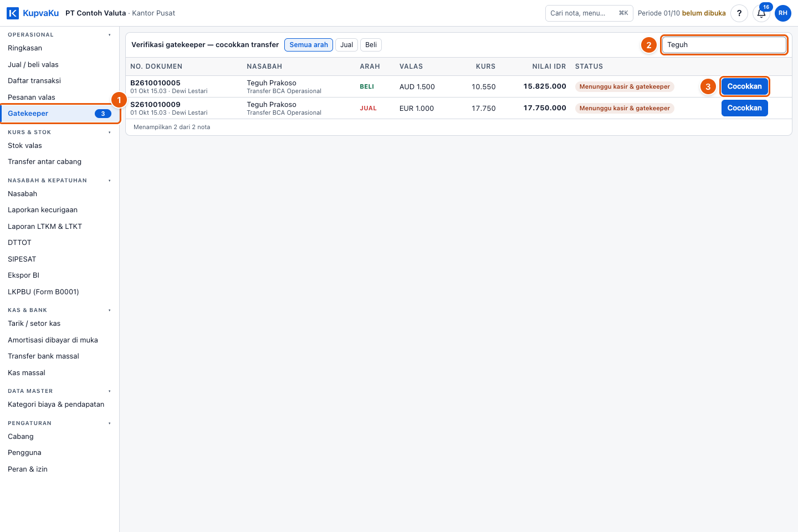Select the Semua arah filter
The height and width of the screenshot is (532, 798).
coord(309,45)
